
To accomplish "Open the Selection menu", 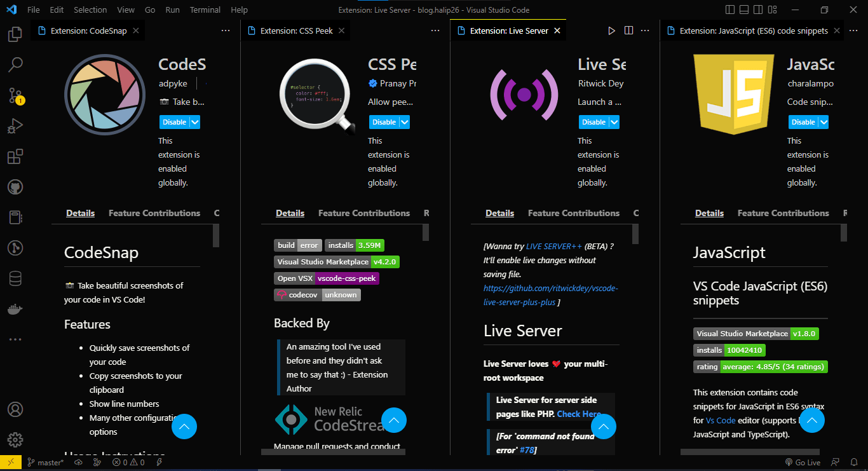I will tap(90, 10).
